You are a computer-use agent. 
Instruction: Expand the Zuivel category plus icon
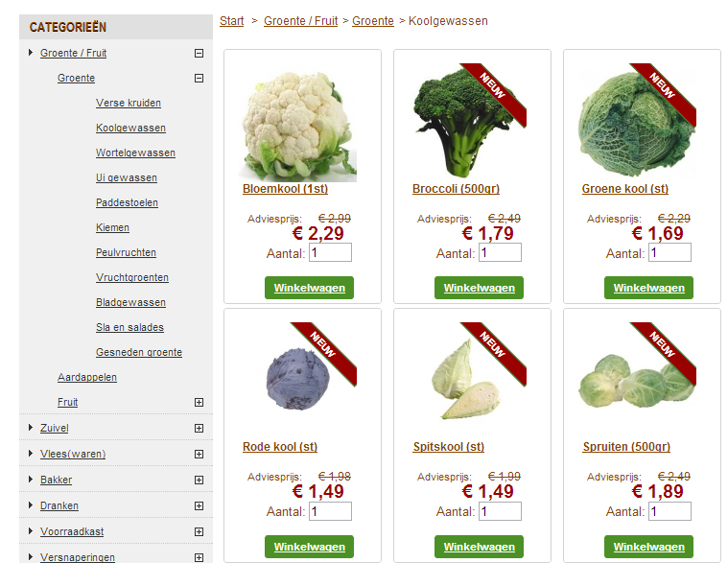(x=199, y=429)
